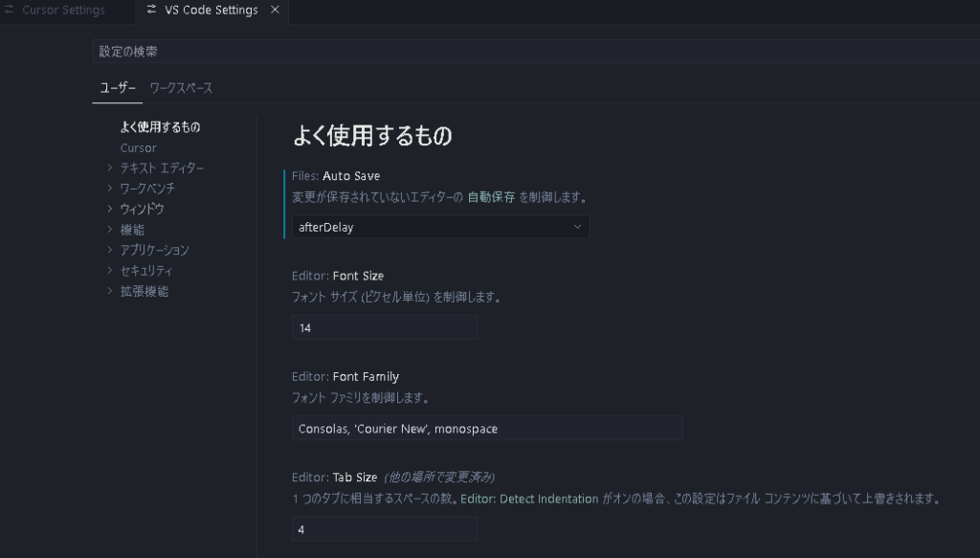Click the Files: Auto Save setting title
980x558 pixels.
336,176
